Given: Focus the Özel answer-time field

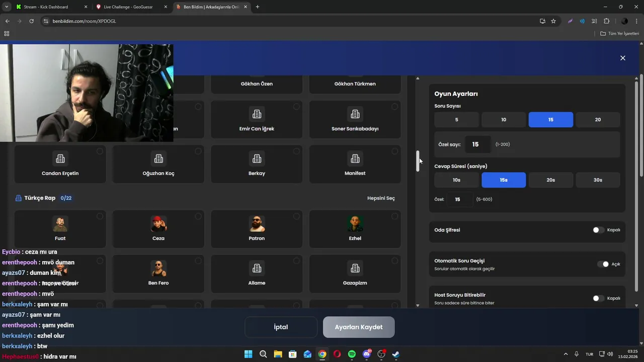Looking at the screenshot, I should tap(460, 200).
